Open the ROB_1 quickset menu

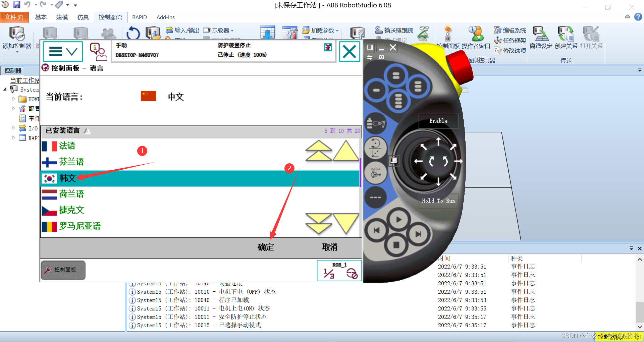(x=339, y=271)
